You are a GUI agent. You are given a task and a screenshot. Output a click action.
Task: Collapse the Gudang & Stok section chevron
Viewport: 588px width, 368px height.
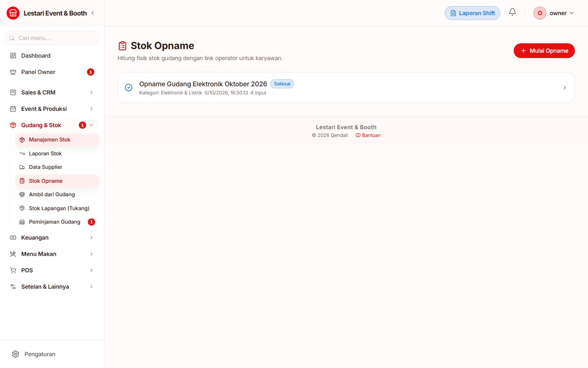(x=91, y=125)
